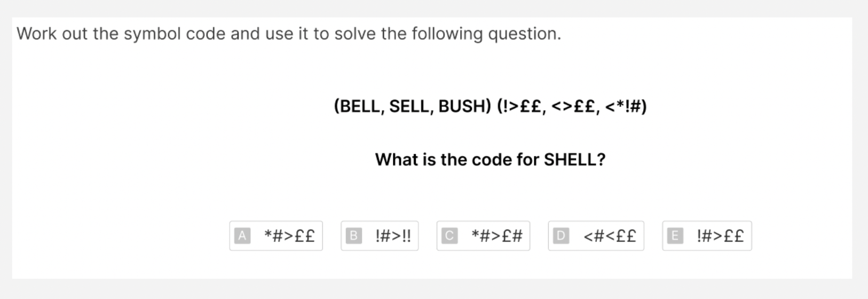Pick answer option *#>£#
868x299 pixels.
483,235
